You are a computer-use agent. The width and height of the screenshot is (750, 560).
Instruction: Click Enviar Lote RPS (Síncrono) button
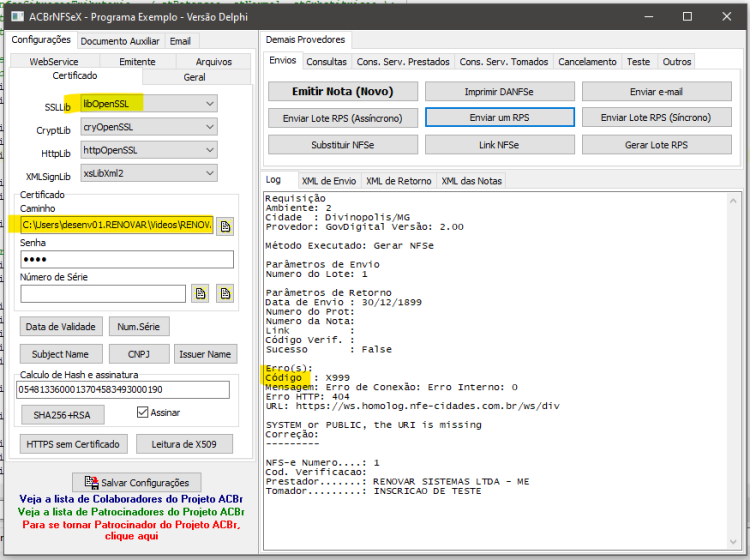click(x=656, y=117)
